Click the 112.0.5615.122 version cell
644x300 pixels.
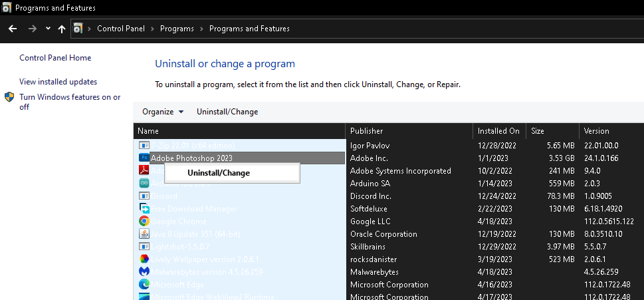(x=609, y=222)
